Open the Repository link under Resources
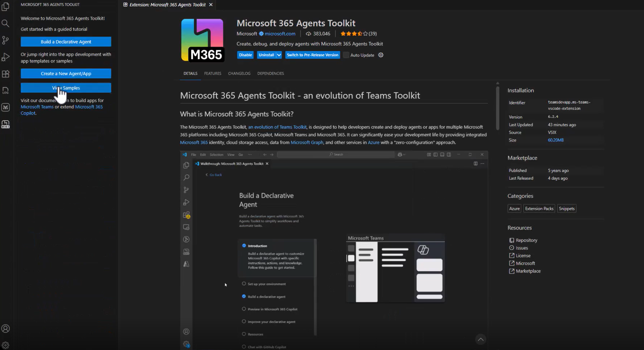 pyautogui.click(x=526, y=240)
